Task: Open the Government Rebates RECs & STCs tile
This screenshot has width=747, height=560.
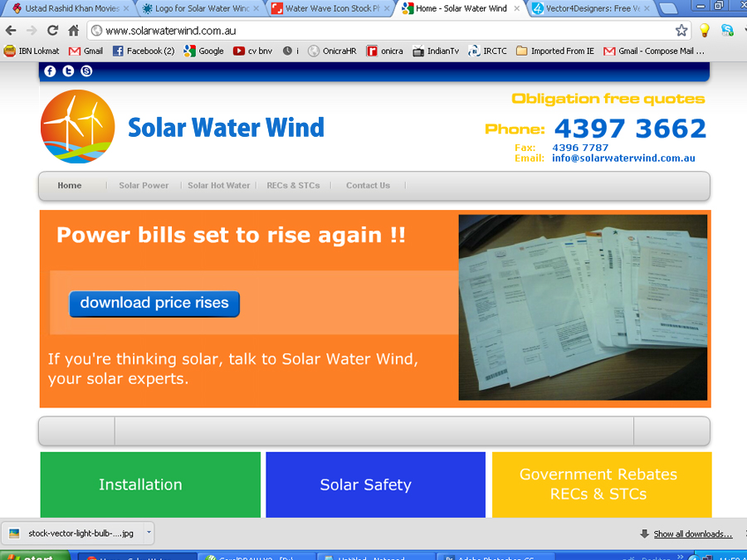Action: point(602,485)
